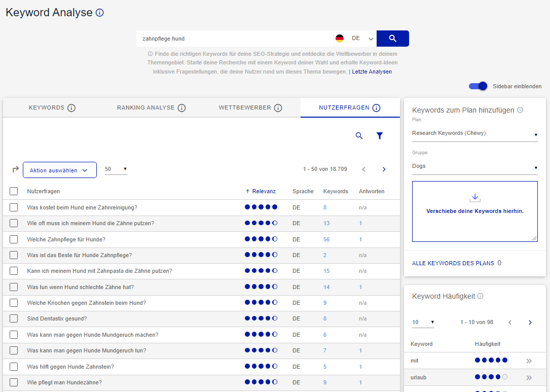This screenshot has width=550, height=392.
Task: Click the blue magnifier search button
Action: (392, 39)
